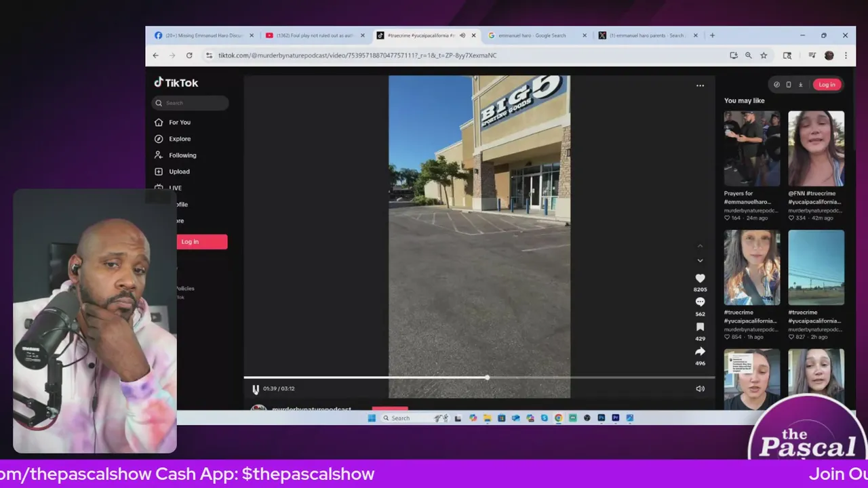Open Windows Start menu
This screenshot has width=868, height=488.
372,418
